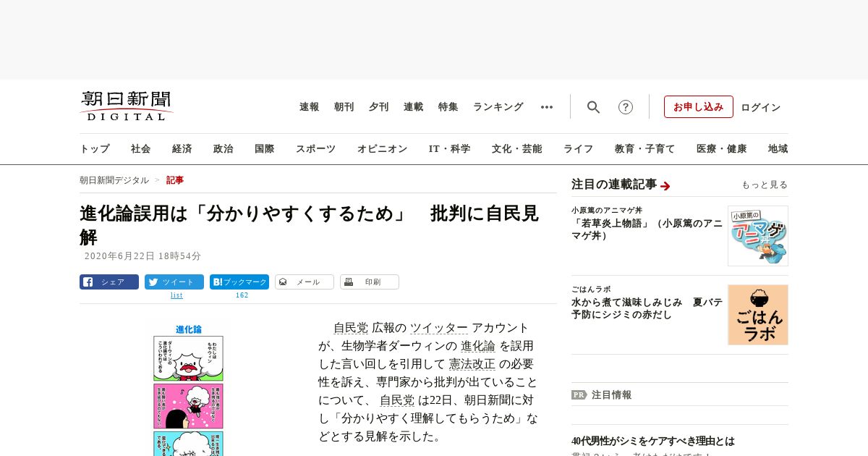Open the ごはんラボ thumbnail
The image size is (868, 456).
pyautogui.click(x=758, y=315)
